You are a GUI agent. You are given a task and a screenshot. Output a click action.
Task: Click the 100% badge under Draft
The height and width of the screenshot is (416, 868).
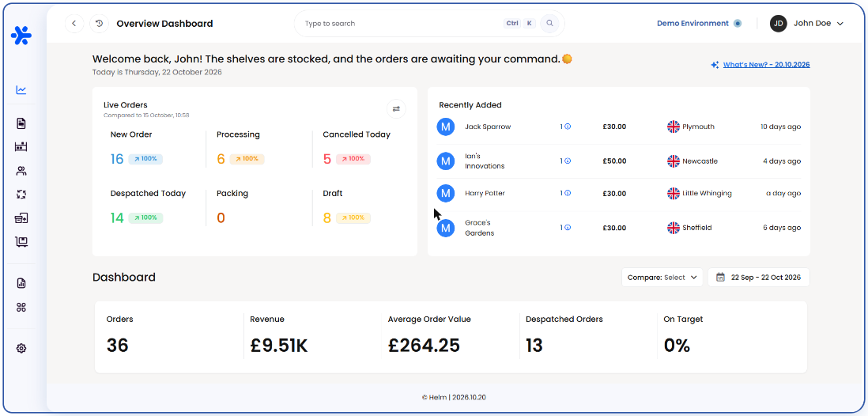353,217
